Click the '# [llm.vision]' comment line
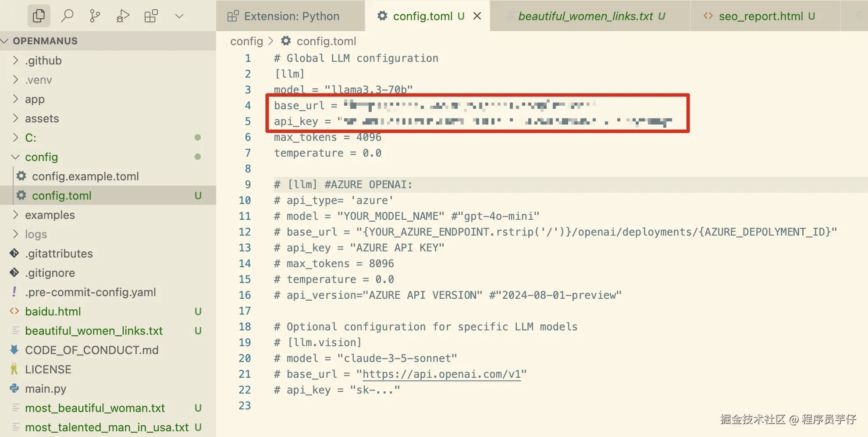The image size is (868, 437). click(x=318, y=343)
